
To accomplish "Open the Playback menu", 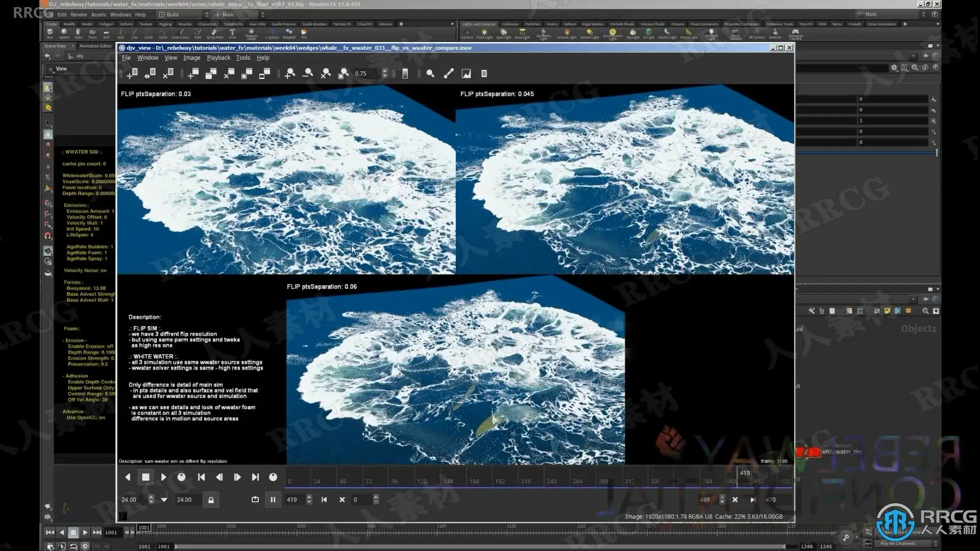I will [218, 58].
